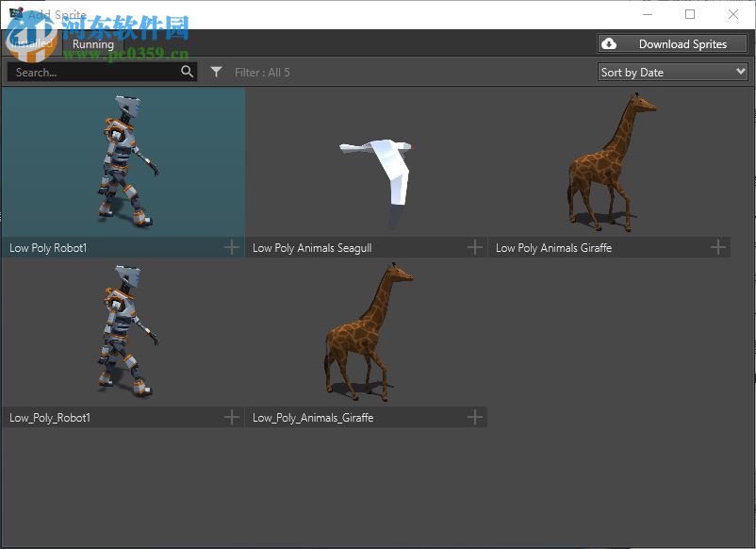The image size is (756, 549).
Task: Hit plus icon next to Low_Poly_Animals_Giraffe
Action: 475,417
